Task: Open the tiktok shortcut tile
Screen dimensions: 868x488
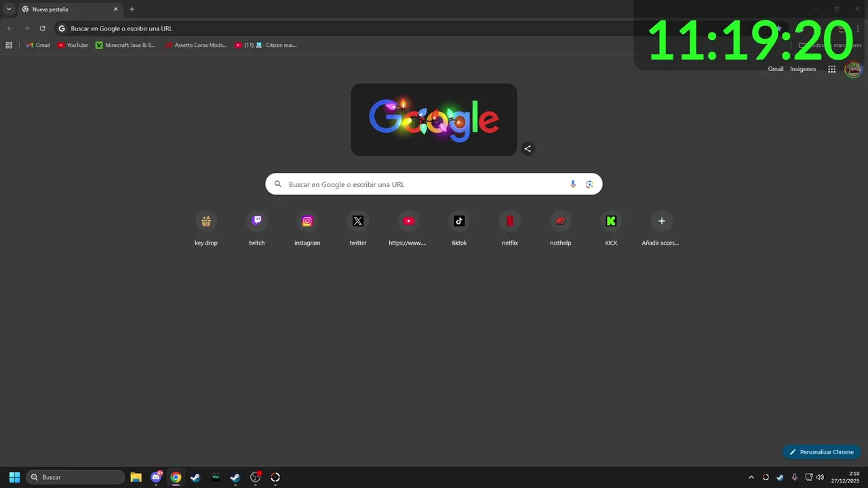Action: pyautogui.click(x=459, y=228)
